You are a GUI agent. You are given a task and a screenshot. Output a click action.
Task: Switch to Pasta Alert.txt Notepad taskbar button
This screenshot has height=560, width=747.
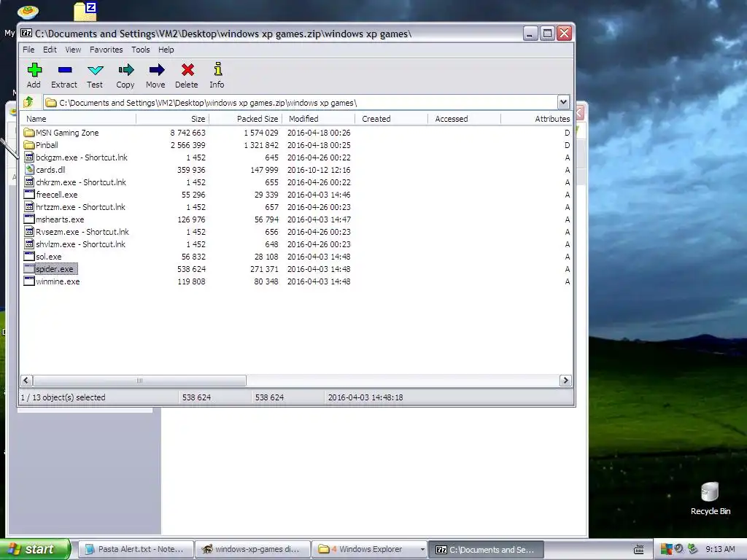[x=136, y=550]
